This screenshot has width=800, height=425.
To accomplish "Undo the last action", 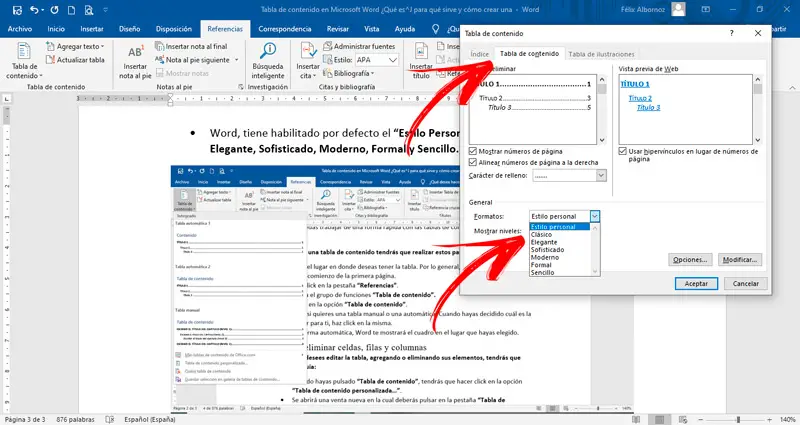I will tap(34, 10).
